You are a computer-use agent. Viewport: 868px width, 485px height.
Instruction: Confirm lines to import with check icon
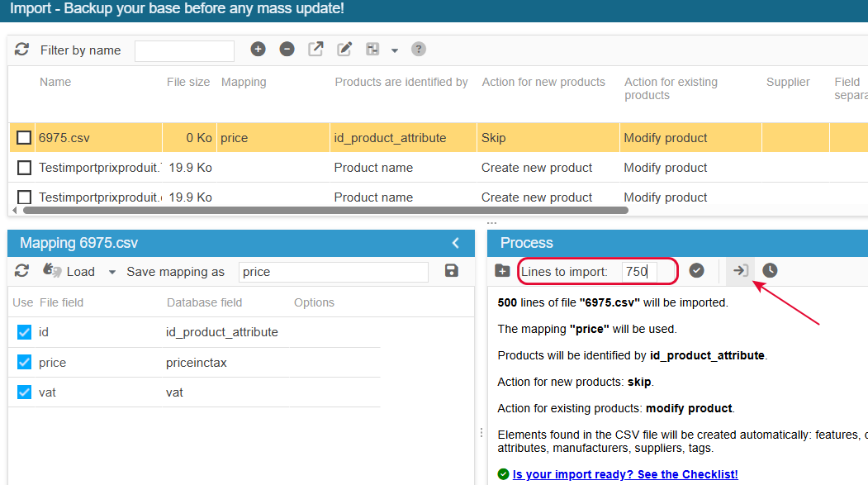[697, 271]
